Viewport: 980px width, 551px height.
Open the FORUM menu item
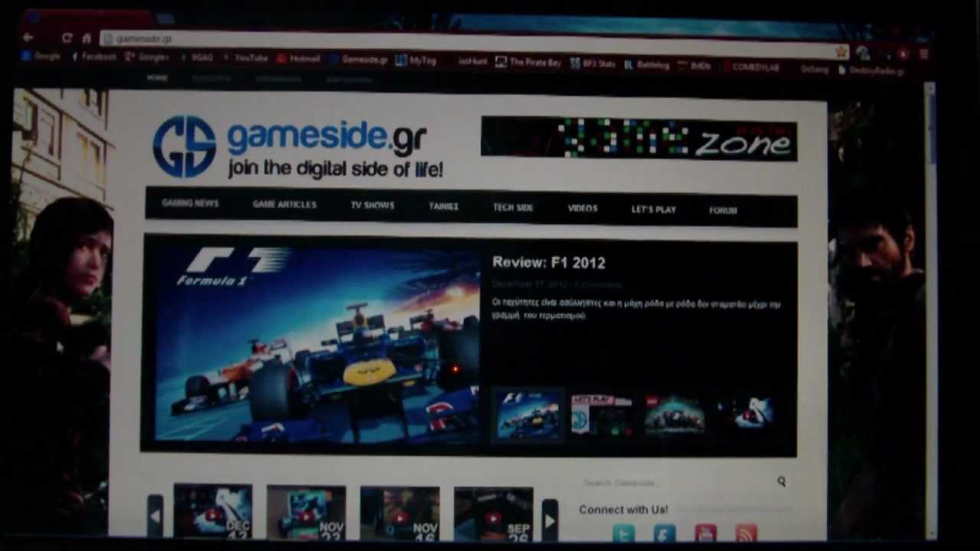[x=723, y=210]
